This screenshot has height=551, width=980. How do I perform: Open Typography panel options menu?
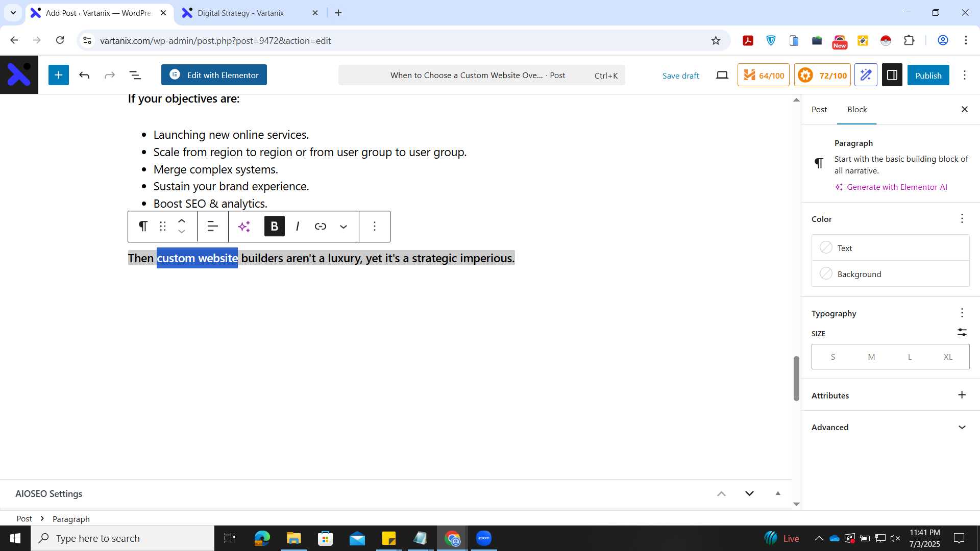click(x=962, y=313)
